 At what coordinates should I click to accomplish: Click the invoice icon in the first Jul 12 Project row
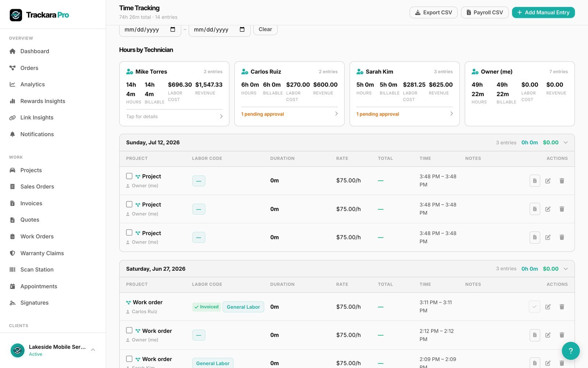[535, 181]
